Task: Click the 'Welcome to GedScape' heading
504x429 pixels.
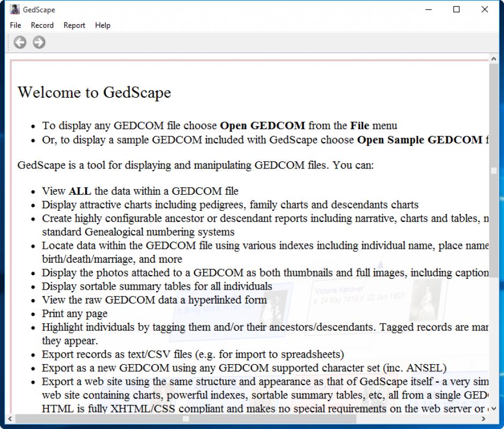Action: (94, 93)
